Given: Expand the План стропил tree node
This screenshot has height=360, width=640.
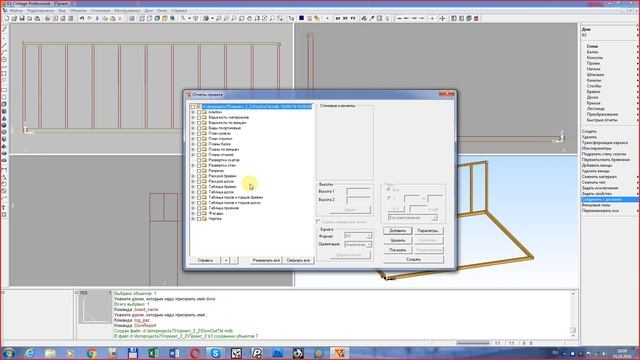Looking at the screenshot, I should coord(193,139).
